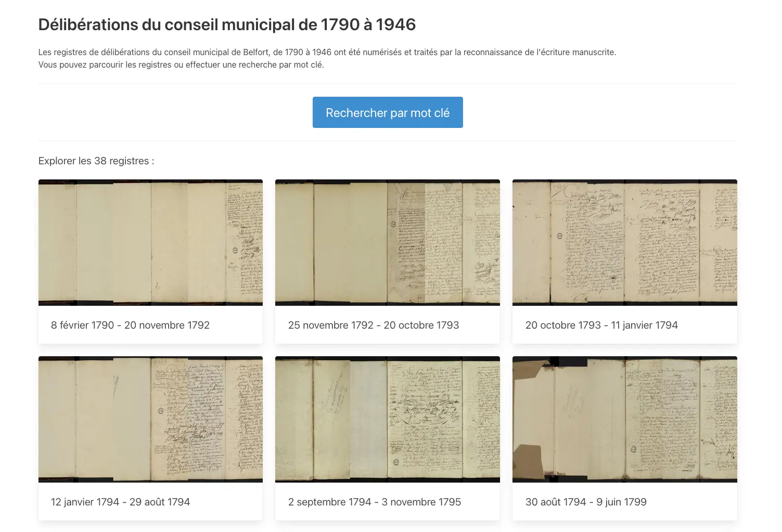Open the 20 octobre 1793 register thumbnail

tap(625, 242)
